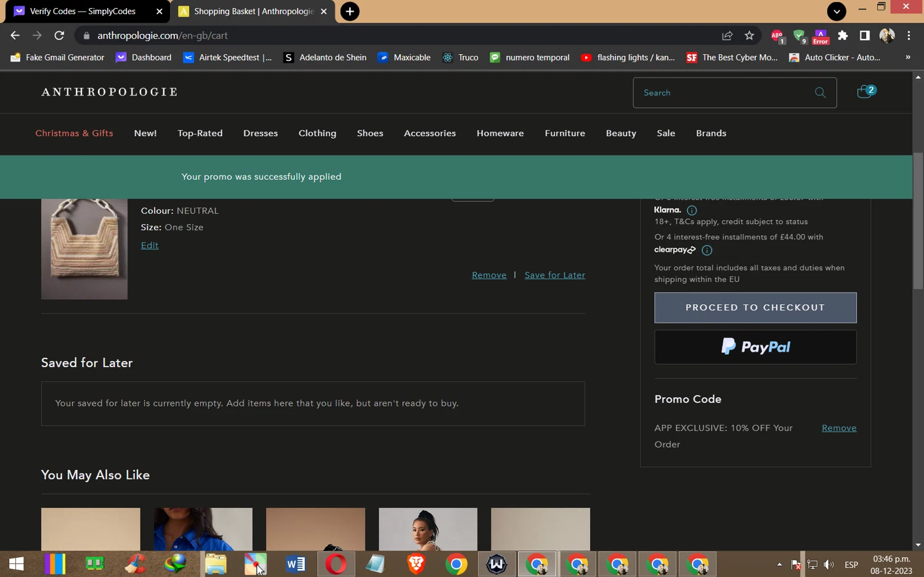This screenshot has width=924, height=577.
Task: Reload the Anthropologie cart page
Action: tap(59, 36)
